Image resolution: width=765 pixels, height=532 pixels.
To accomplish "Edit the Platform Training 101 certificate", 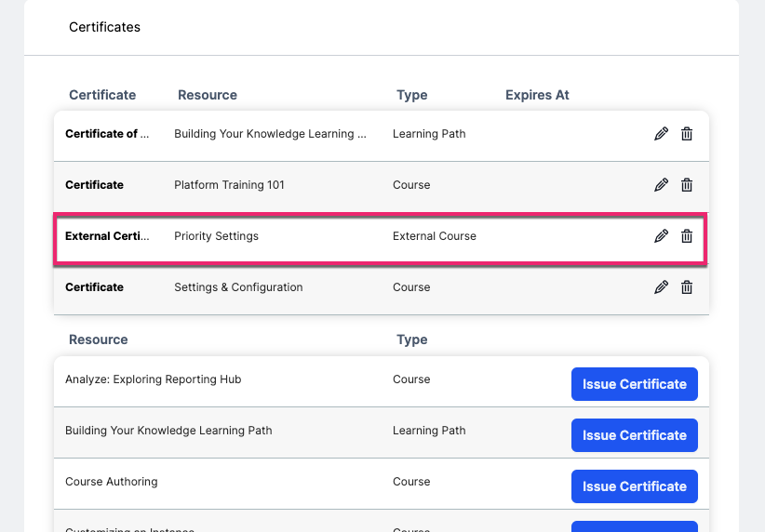I will coord(661,185).
